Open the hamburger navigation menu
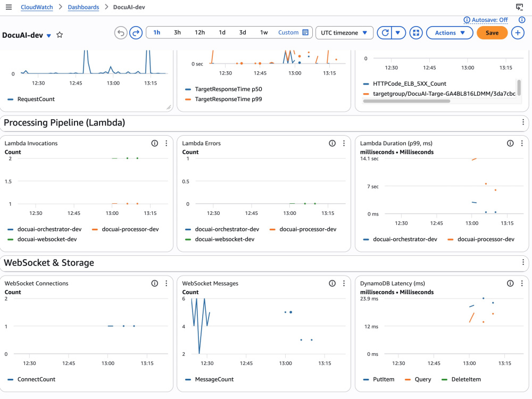 9,7
